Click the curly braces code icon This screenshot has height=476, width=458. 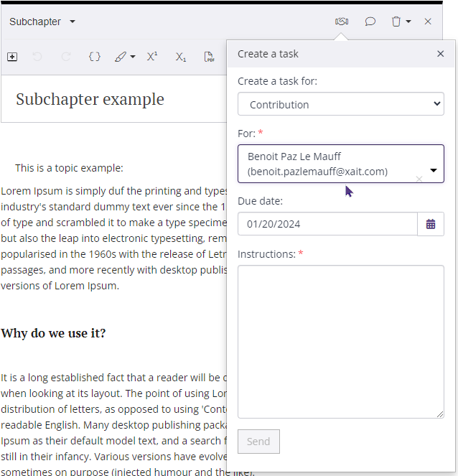click(x=94, y=57)
